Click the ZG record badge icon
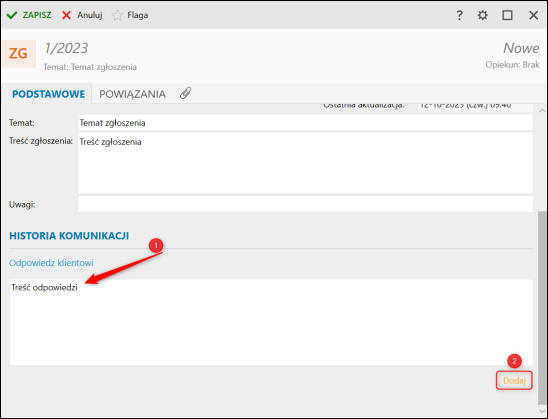Image resolution: width=548 pixels, height=419 pixels. tap(18, 53)
